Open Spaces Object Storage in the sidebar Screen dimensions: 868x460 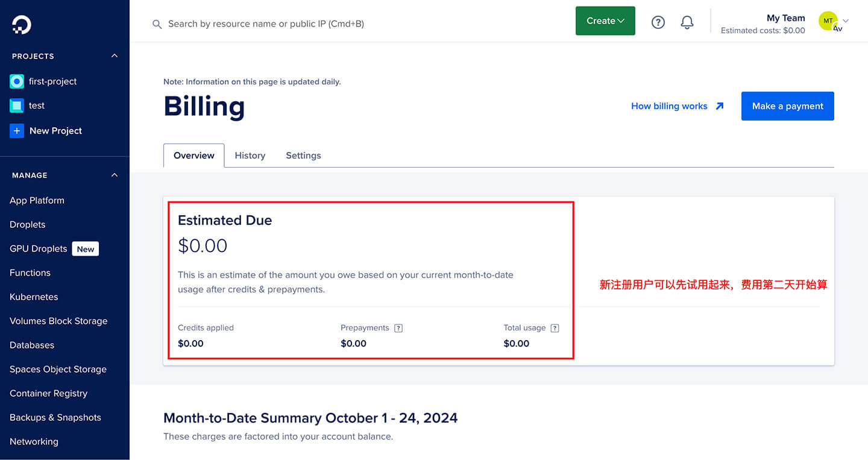58,369
